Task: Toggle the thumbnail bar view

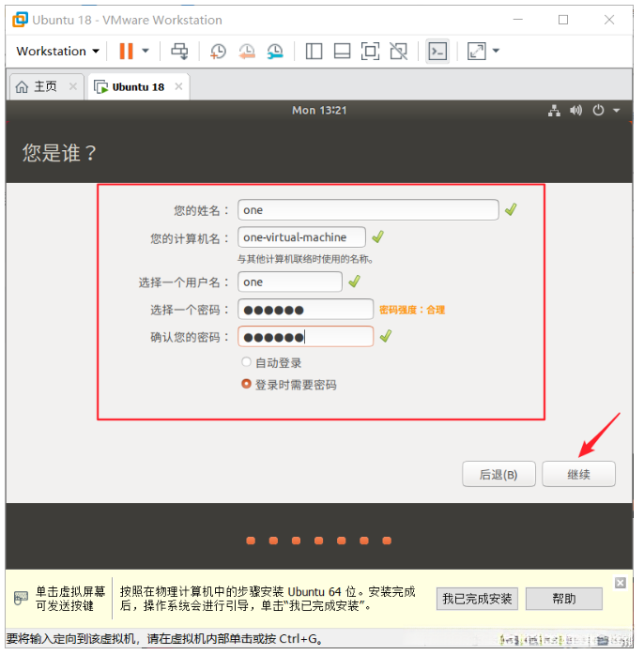Action: (x=343, y=52)
